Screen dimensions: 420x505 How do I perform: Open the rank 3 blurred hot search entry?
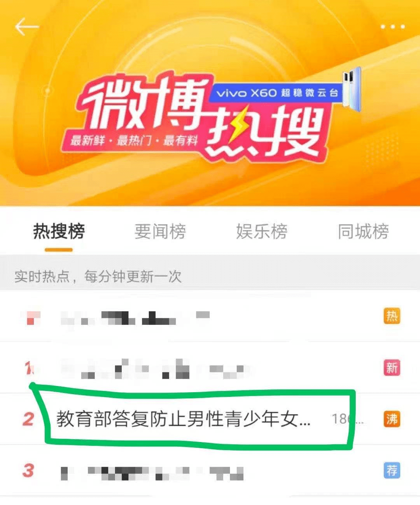point(210,470)
